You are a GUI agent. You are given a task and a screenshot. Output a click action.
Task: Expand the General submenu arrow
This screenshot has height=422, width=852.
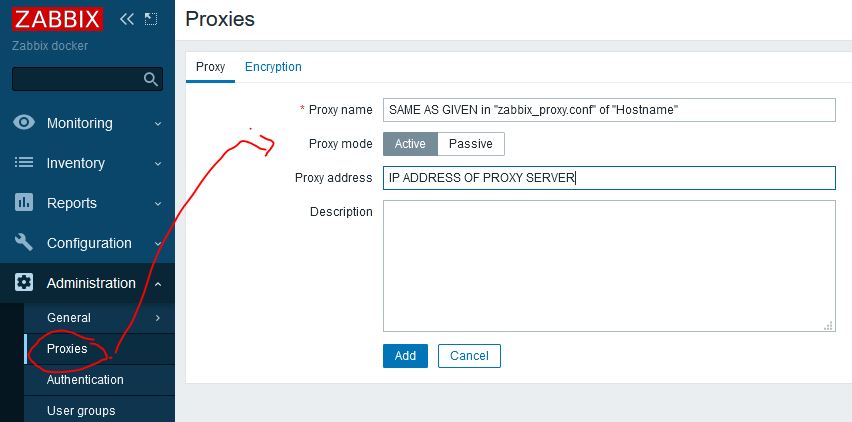[x=158, y=318]
